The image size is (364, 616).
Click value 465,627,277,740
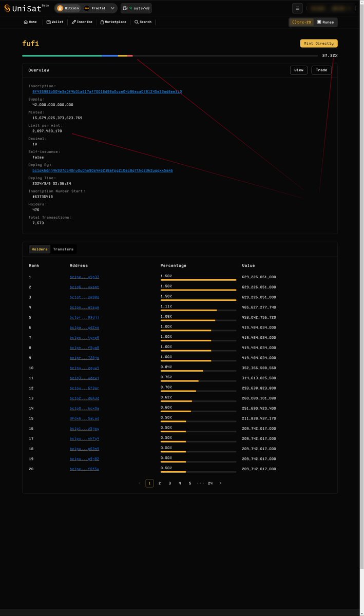(259, 307)
